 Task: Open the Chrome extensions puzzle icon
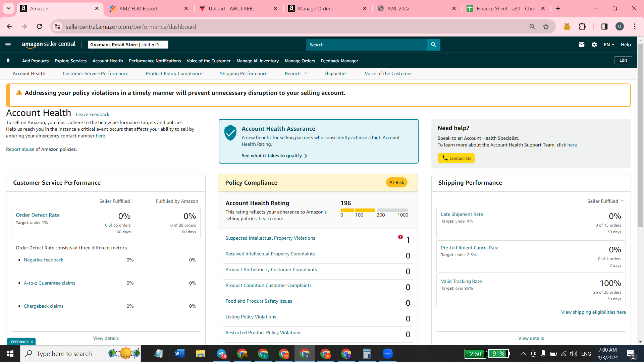[582, 26]
